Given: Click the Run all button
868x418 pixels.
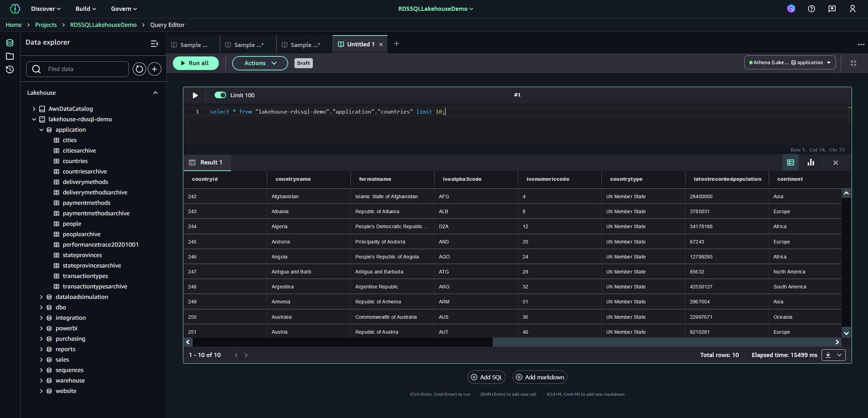Looking at the screenshot, I should 195,63.
